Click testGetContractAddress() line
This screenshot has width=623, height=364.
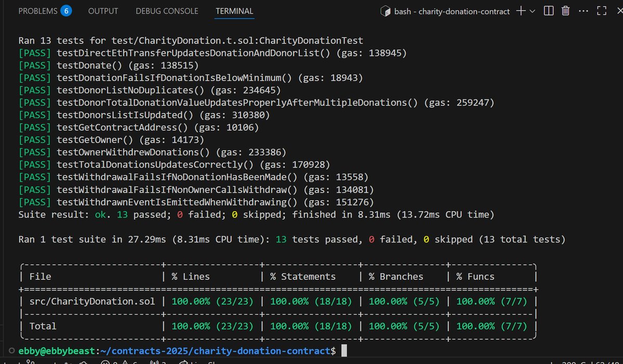(x=138, y=127)
